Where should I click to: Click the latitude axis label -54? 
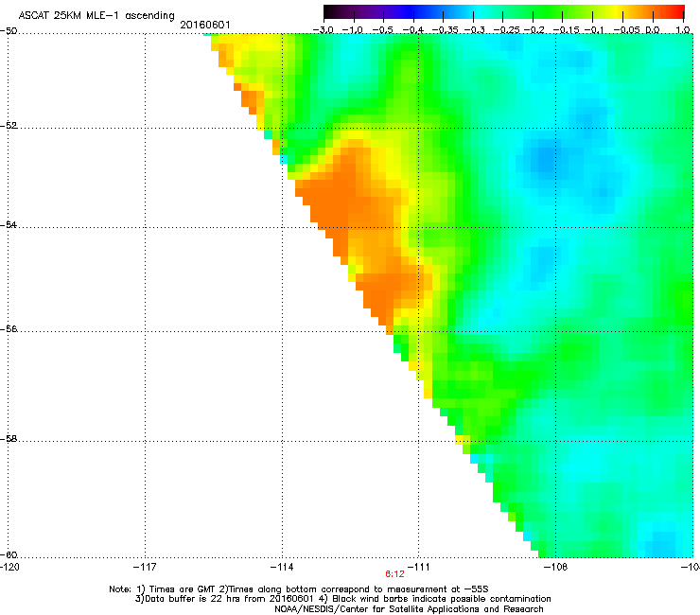[9, 224]
